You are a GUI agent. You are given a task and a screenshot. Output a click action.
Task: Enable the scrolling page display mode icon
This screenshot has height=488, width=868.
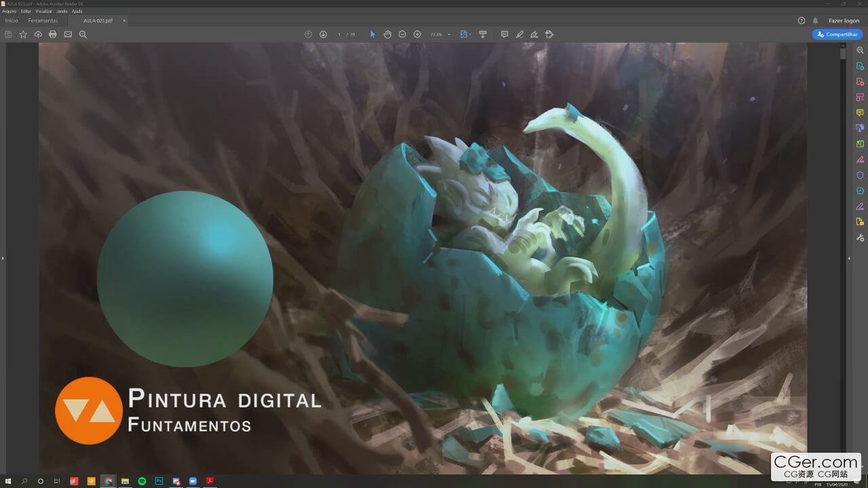pos(483,35)
